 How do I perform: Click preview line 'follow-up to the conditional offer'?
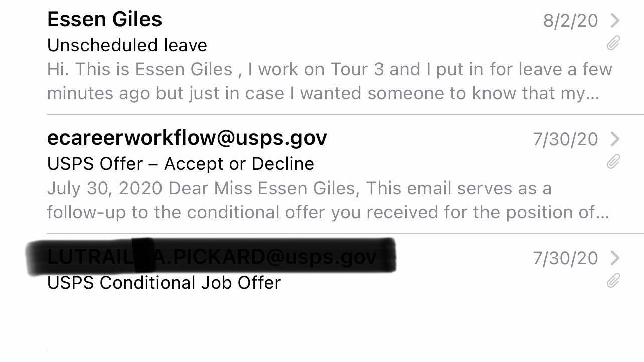coord(328,212)
